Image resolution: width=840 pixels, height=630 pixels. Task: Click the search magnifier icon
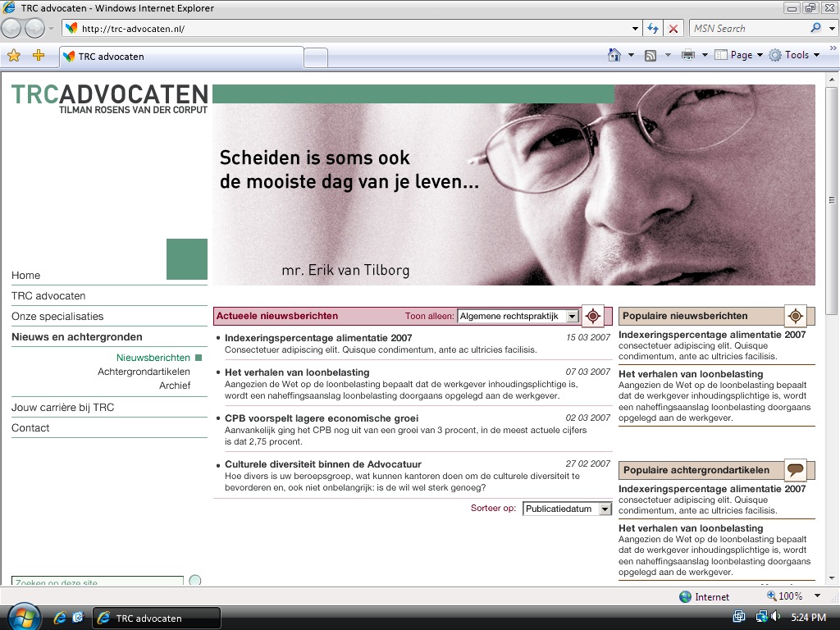tap(816, 28)
